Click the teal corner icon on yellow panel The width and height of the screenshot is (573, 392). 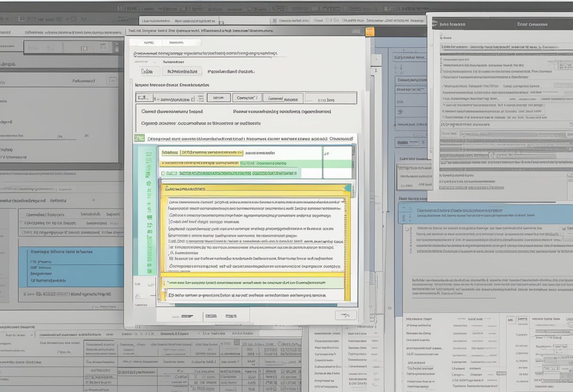[x=348, y=188]
